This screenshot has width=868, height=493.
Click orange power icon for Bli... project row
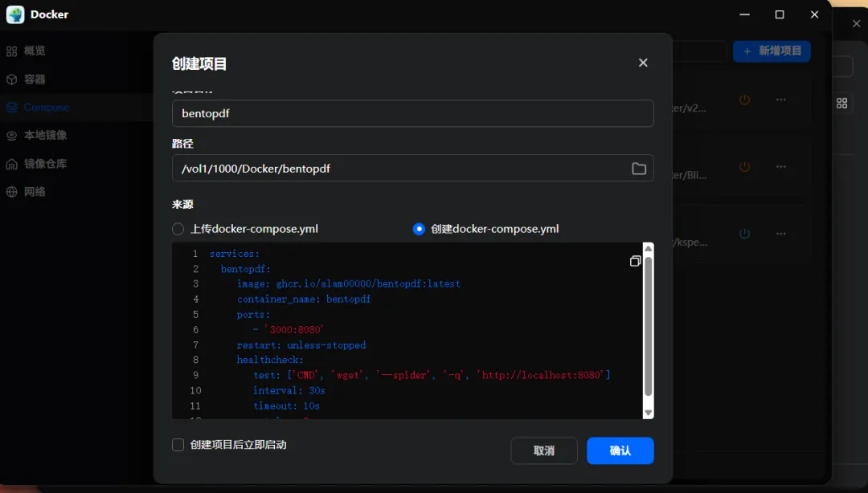tap(744, 166)
